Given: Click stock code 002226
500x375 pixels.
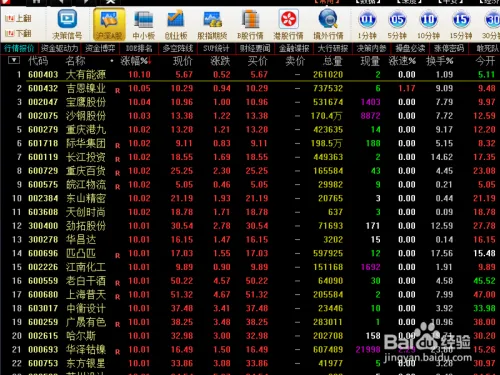Looking at the screenshot, I should (x=43, y=267).
